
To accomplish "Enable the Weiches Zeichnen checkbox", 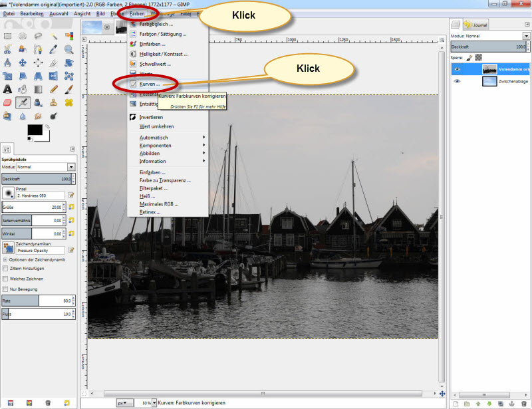I will (x=5, y=279).
